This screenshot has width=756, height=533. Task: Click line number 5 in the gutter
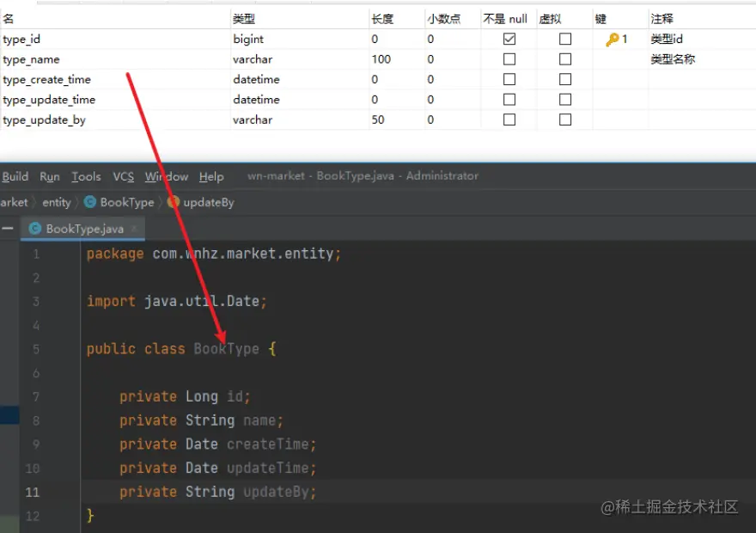(x=36, y=349)
